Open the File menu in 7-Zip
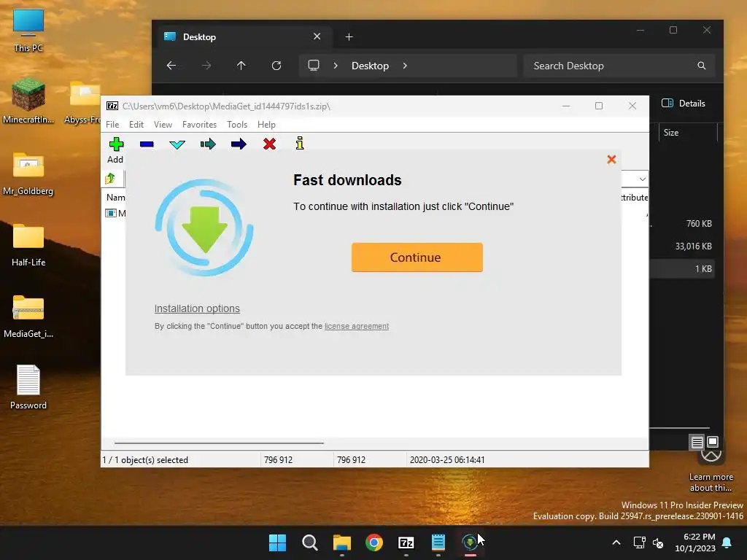The width and height of the screenshot is (747, 560). 112,124
